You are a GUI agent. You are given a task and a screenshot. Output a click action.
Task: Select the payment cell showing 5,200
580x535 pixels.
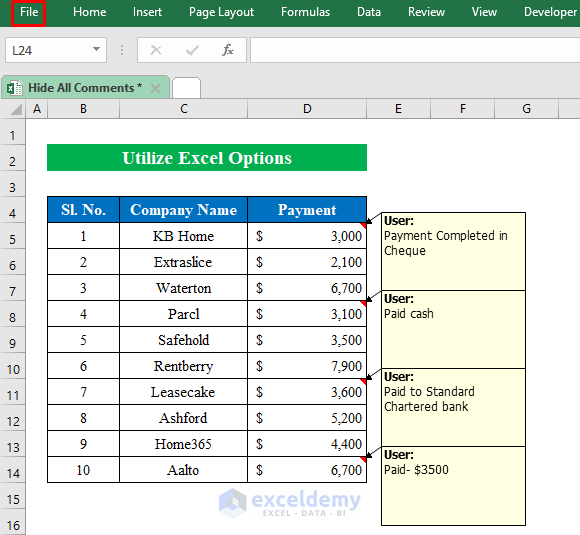(307, 418)
